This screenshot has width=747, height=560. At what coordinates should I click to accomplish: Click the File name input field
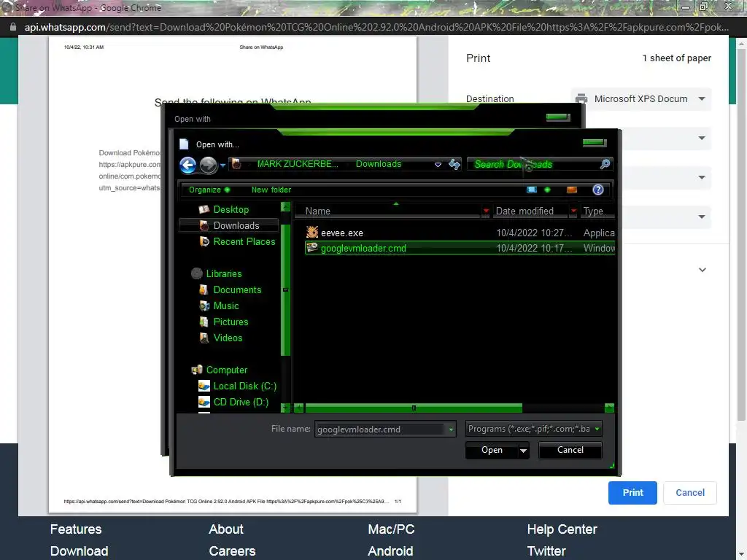pos(380,429)
